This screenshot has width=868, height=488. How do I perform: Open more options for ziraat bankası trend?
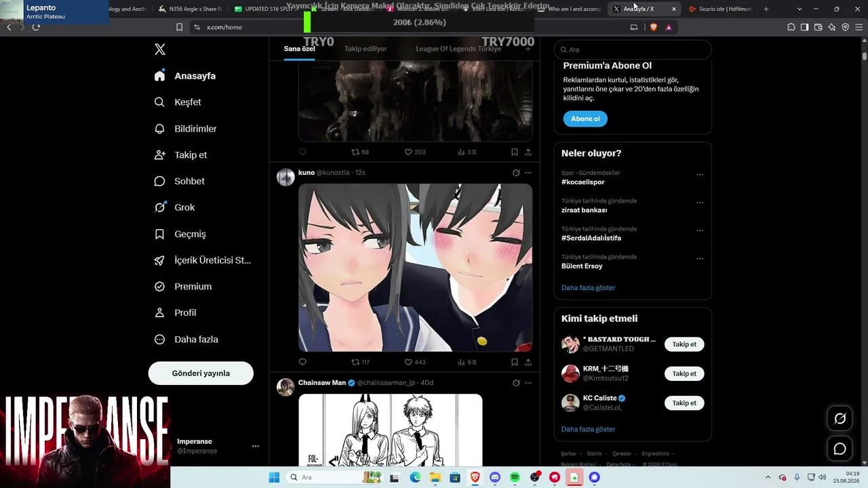(x=700, y=203)
